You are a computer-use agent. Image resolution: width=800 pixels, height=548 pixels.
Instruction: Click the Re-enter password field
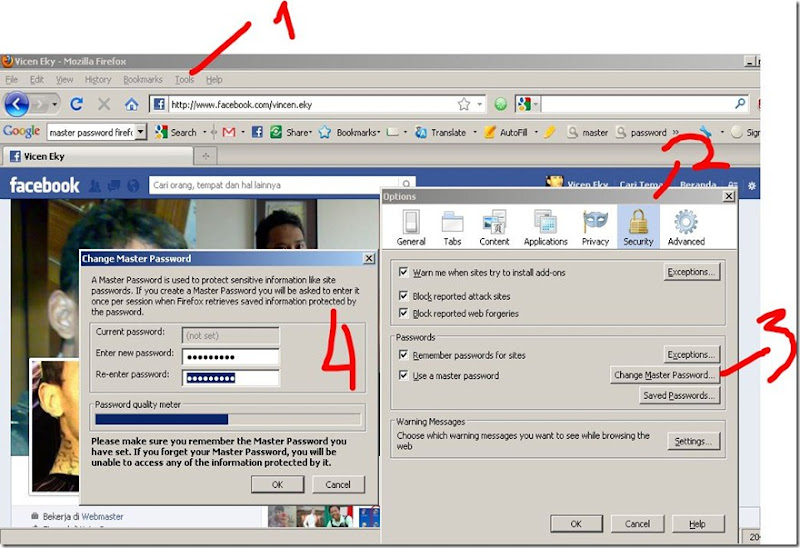point(231,378)
